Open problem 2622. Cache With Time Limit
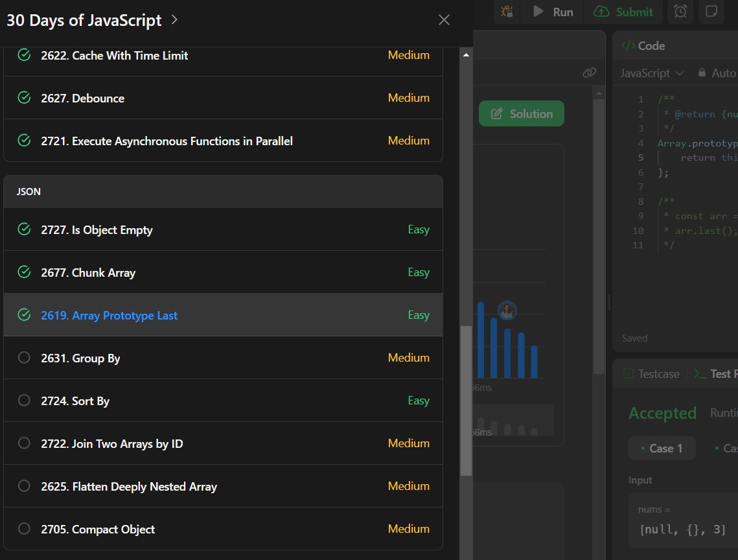This screenshot has width=738, height=560. pos(223,55)
